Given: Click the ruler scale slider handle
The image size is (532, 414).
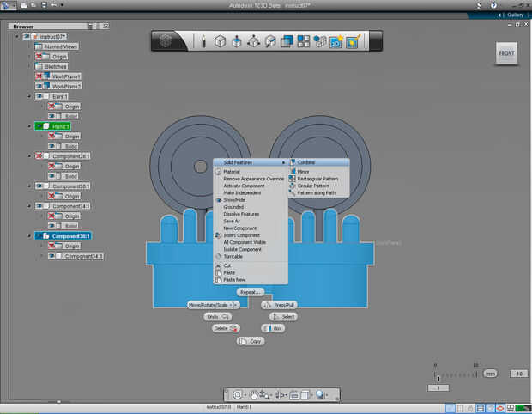Looking at the screenshot, I should (438, 377).
